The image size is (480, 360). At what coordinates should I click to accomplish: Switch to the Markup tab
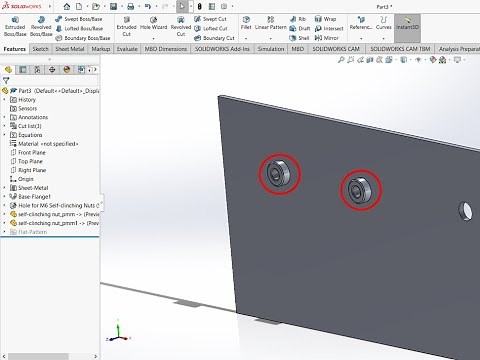(101, 49)
